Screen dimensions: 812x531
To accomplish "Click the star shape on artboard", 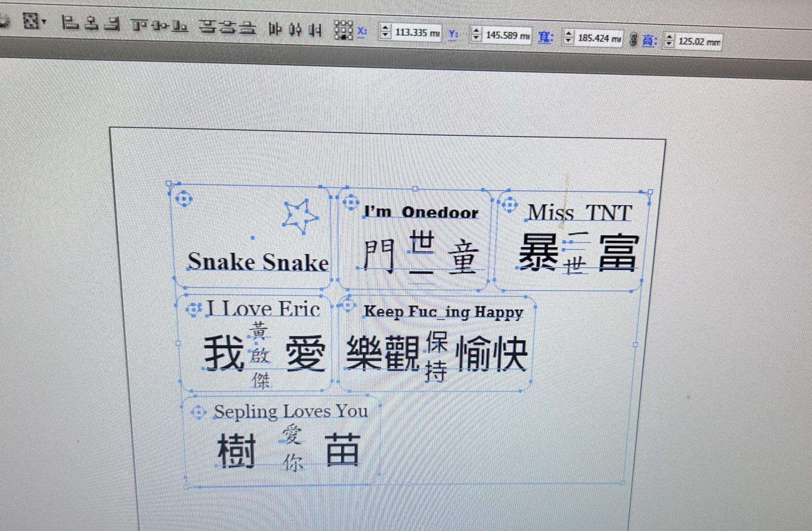I will pyautogui.click(x=299, y=216).
